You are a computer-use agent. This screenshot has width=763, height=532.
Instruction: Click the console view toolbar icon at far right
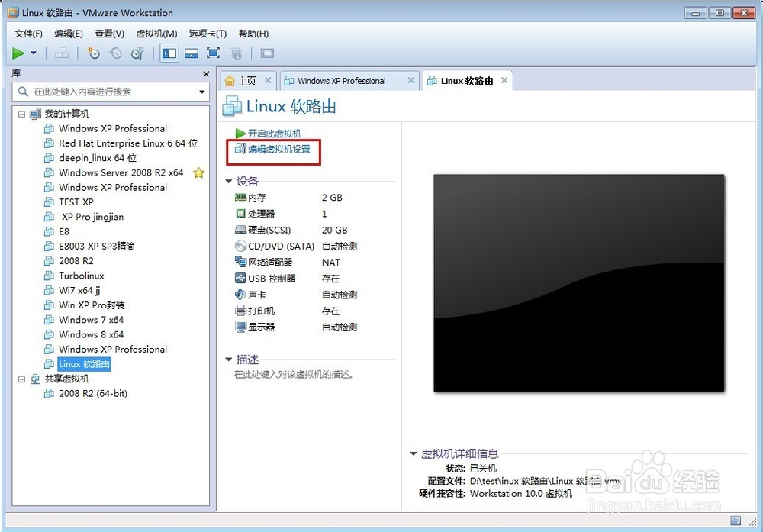[267, 53]
